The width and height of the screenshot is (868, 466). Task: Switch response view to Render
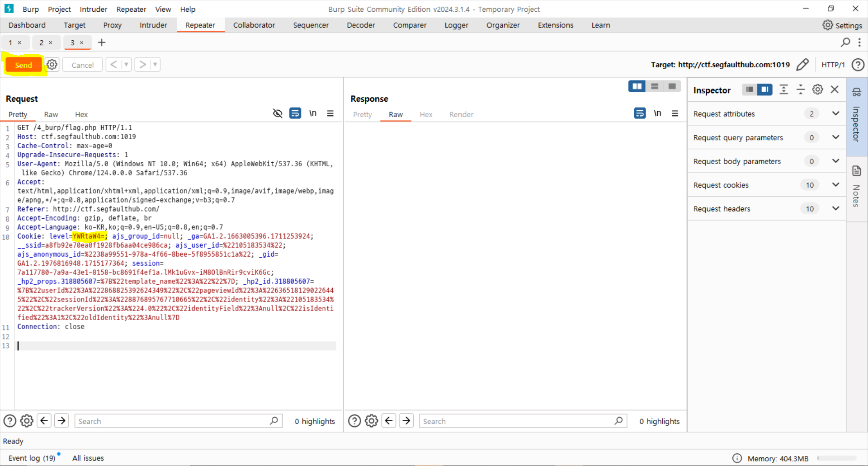461,114
